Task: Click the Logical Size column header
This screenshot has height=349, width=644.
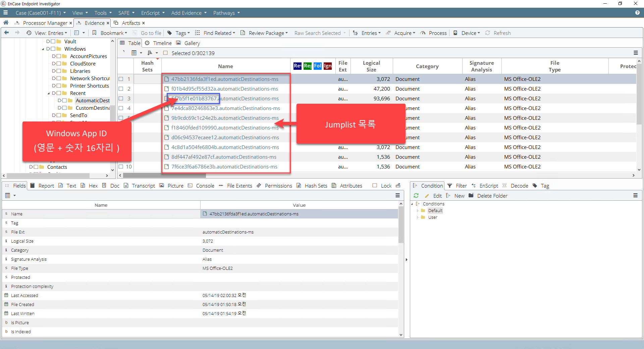Action: (371, 66)
